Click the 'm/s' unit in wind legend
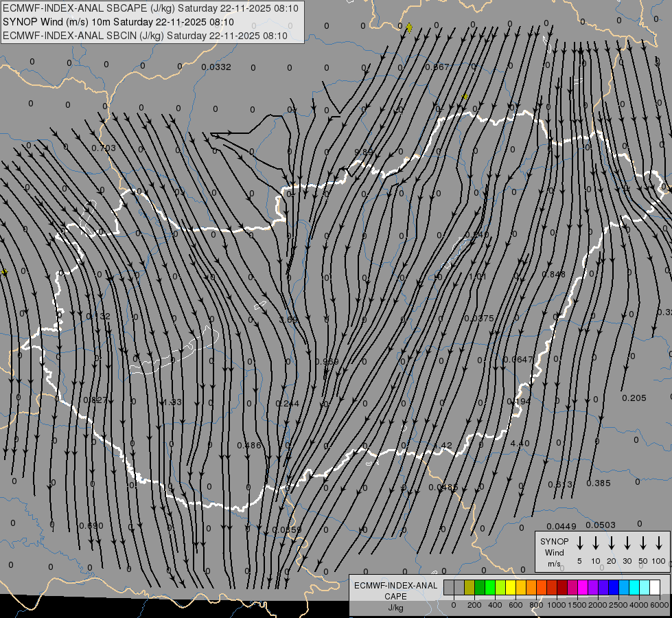 click(554, 564)
